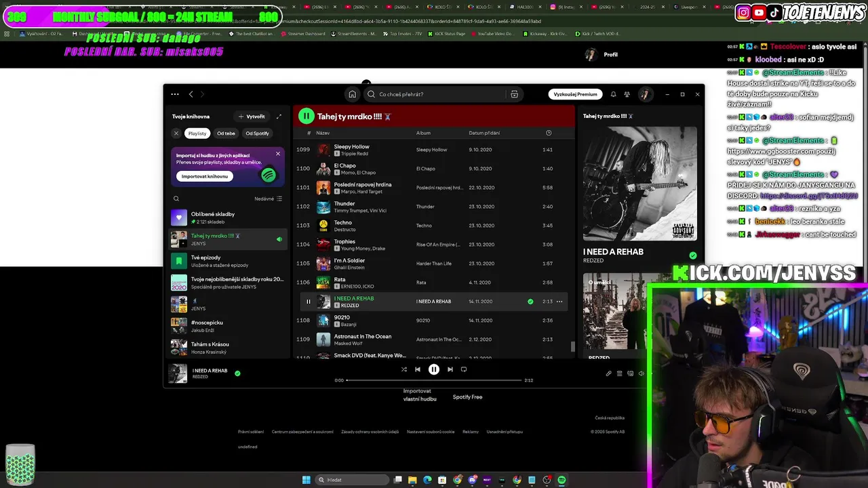This screenshot has width=868, height=488.
Task: Go to the Spotify Home icon
Action: (x=352, y=94)
